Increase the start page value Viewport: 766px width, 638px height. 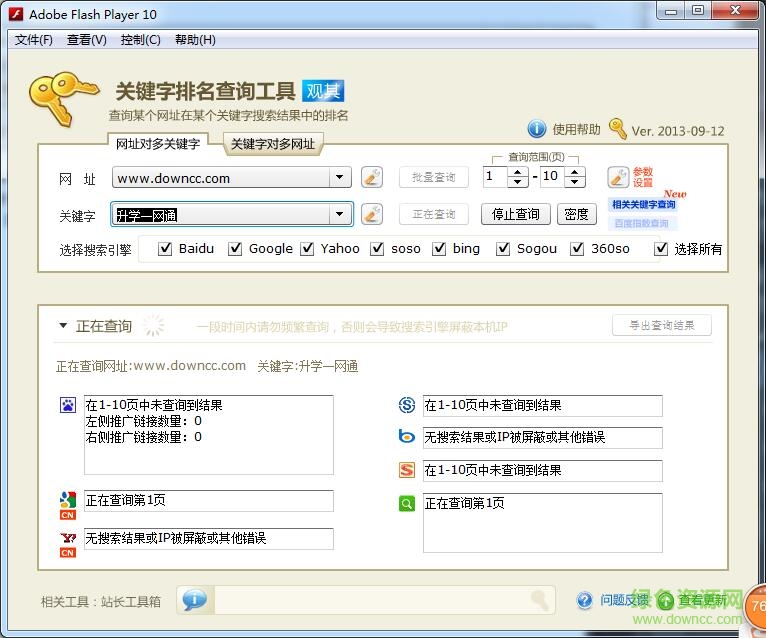click(517, 172)
